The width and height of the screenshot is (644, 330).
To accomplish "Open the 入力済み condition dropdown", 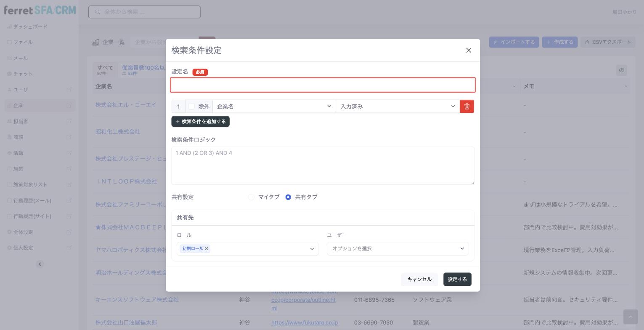I will 398,106.
